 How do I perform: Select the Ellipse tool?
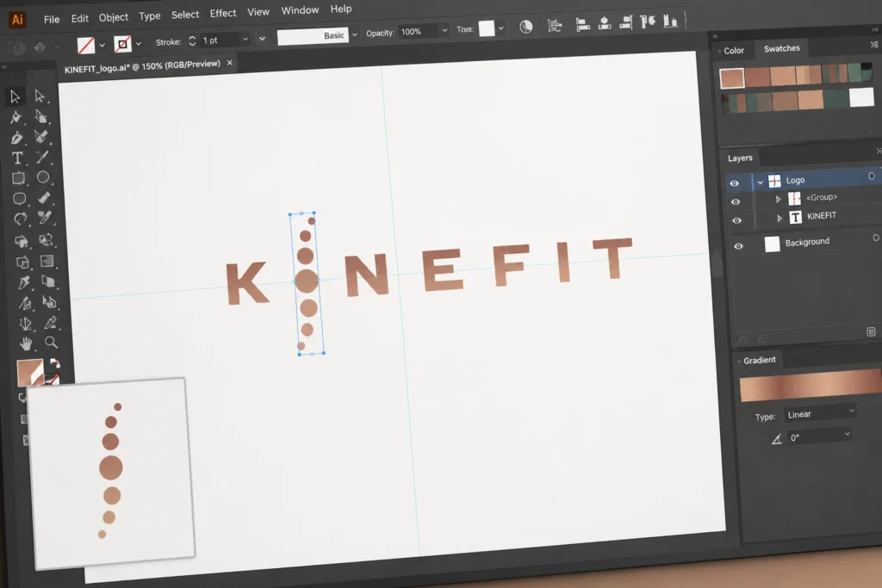(43, 177)
